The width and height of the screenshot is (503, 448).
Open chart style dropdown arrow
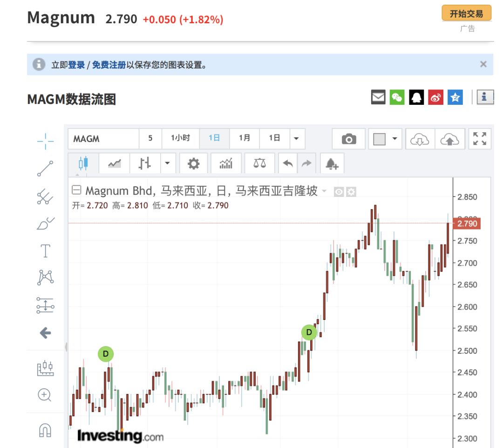tap(167, 163)
